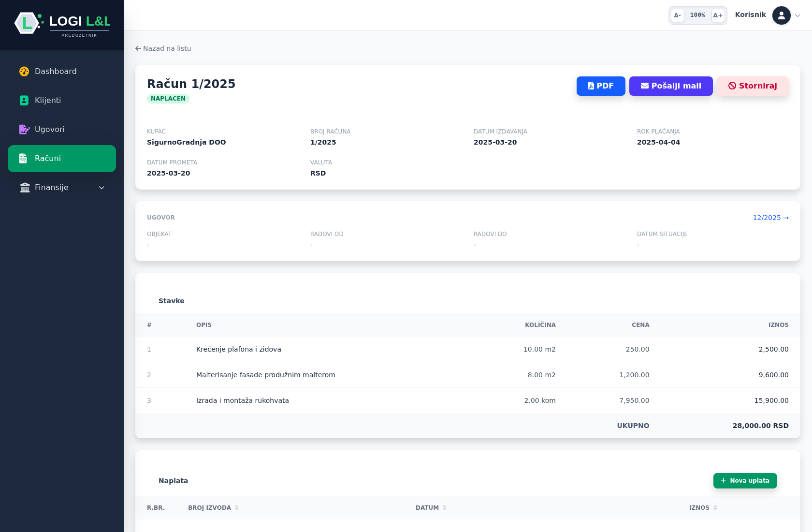The height and width of the screenshot is (532, 812).
Task: Open the Korisnik user menu chevron
Action: (x=798, y=15)
